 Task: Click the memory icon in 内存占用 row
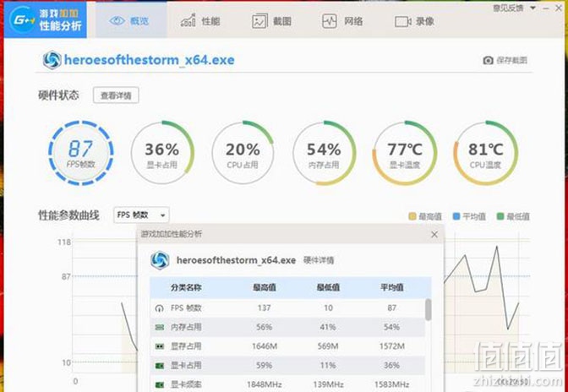(x=160, y=327)
